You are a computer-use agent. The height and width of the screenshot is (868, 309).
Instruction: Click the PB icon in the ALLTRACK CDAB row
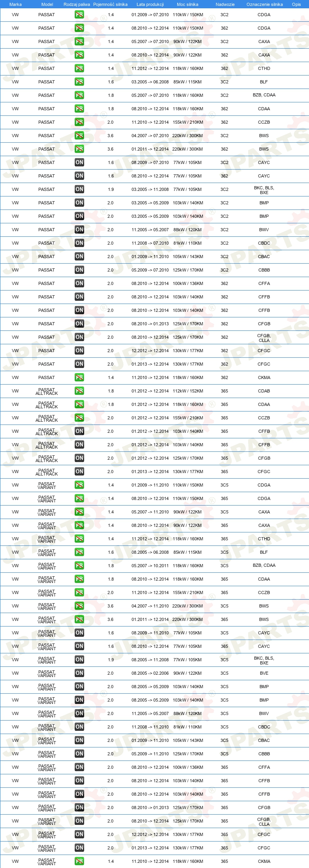point(79,391)
